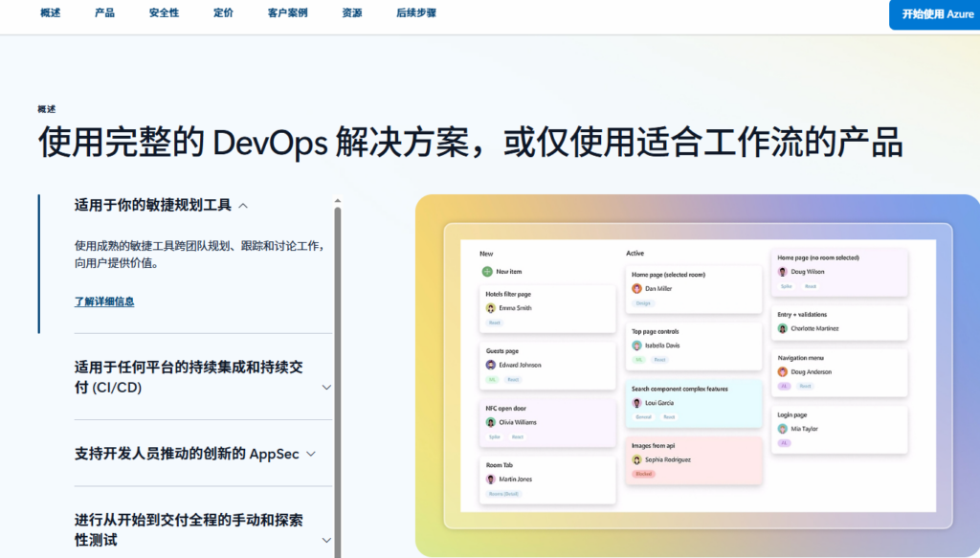
Task: Click Isabella Davis' avatar icon
Action: [x=636, y=346]
